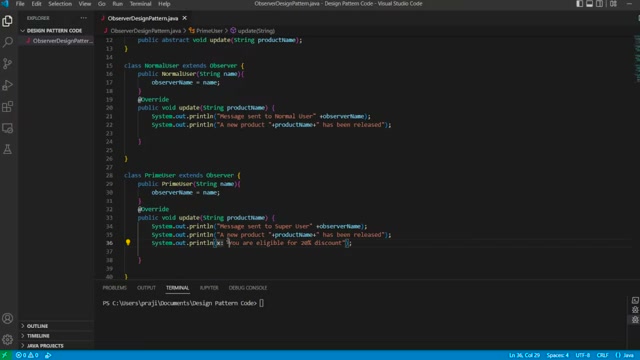Image resolution: width=640 pixels, height=360 pixels.
Task: Click the errors and warnings count in status bar
Action: (x=27, y=355)
